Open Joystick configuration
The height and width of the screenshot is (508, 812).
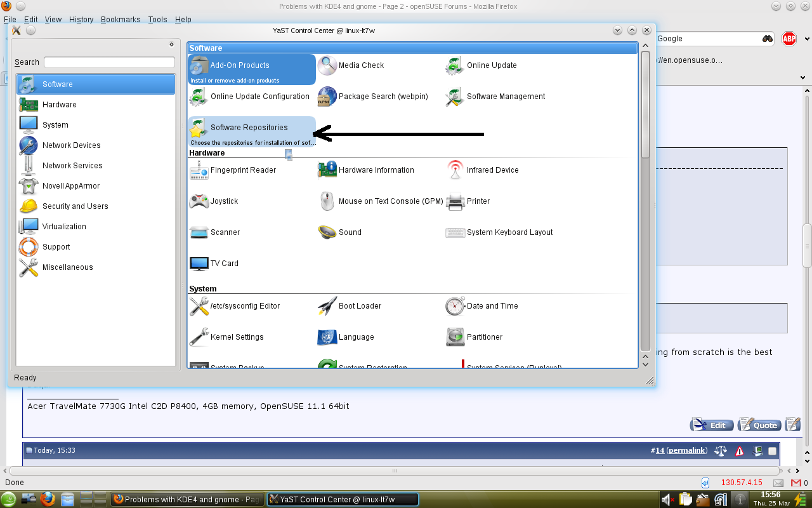tap(214, 201)
